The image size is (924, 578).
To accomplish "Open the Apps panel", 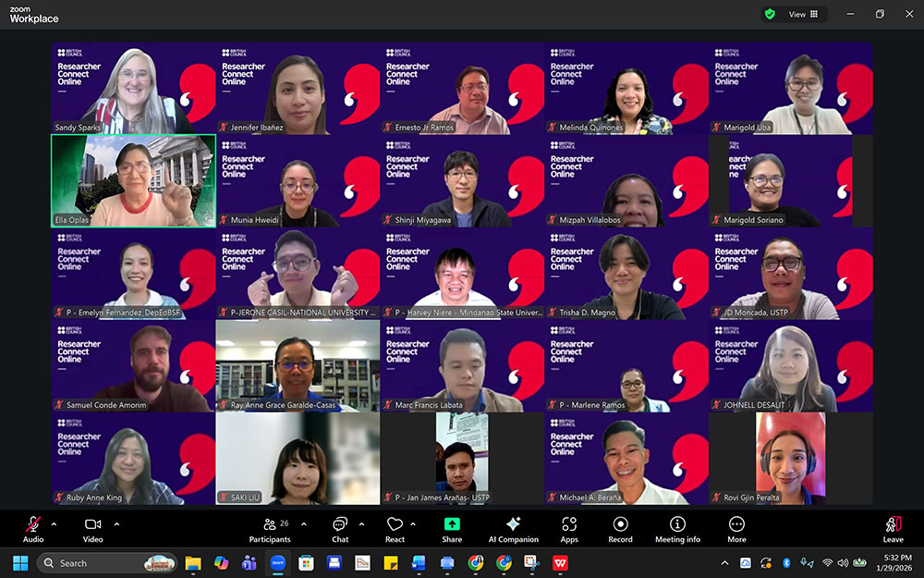I will (x=569, y=527).
